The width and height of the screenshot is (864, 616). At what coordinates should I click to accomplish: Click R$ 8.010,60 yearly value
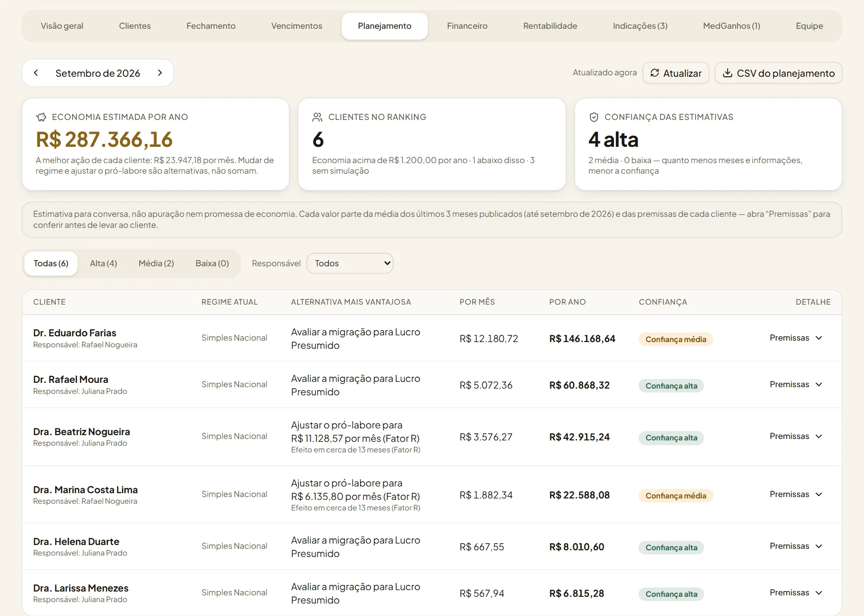pyautogui.click(x=576, y=547)
